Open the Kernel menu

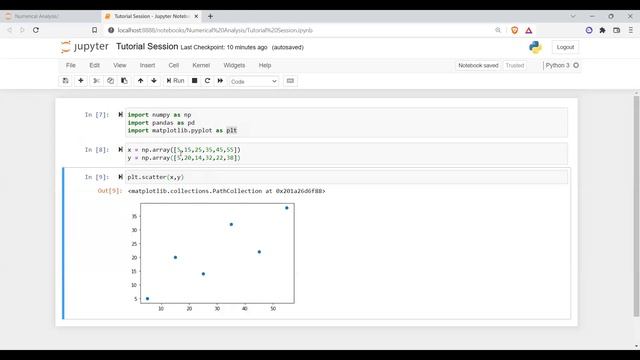pos(201,65)
